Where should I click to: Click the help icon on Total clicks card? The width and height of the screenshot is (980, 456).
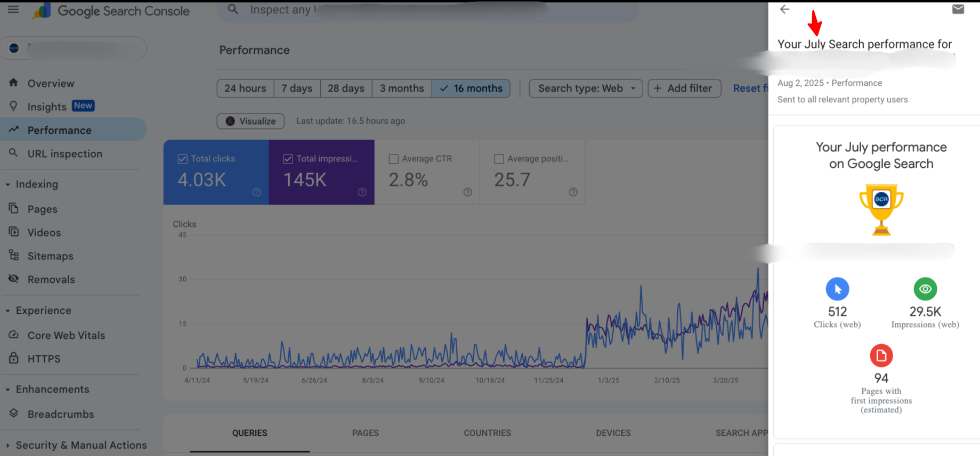click(x=257, y=192)
